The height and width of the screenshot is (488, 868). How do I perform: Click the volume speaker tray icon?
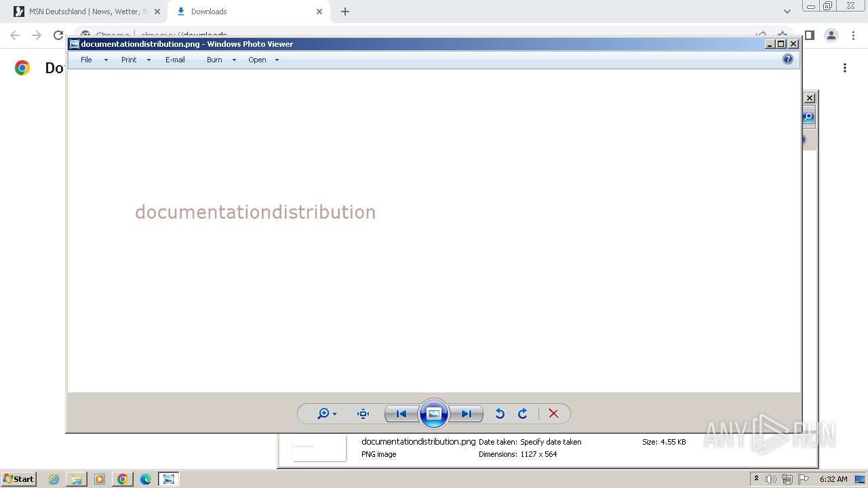point(771,479)
